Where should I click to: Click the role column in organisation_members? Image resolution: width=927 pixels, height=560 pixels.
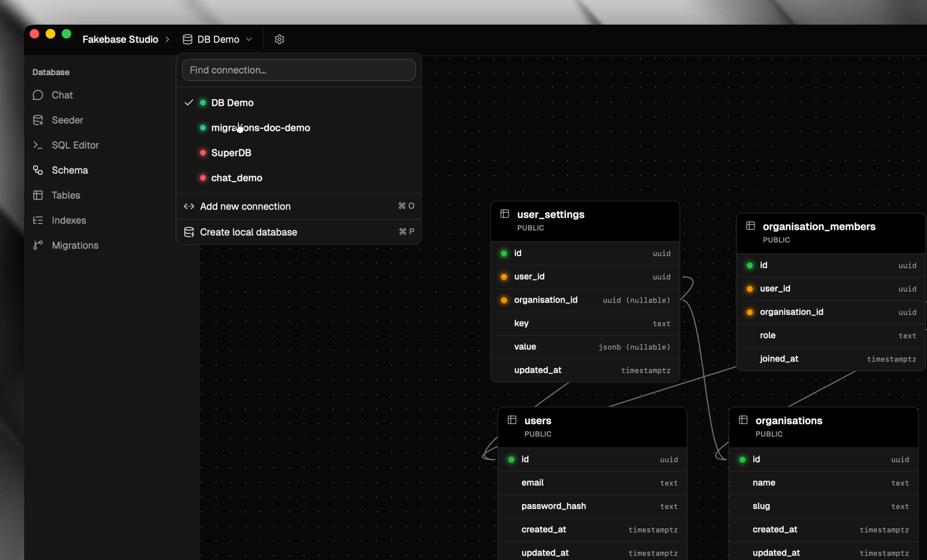(831, 336)
